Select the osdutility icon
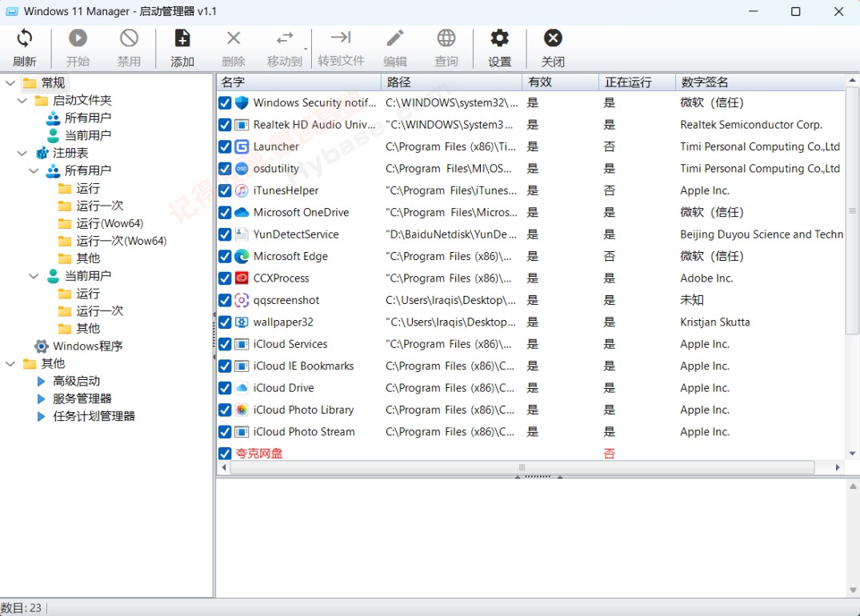This screenshot has width=860, height=616. pos(242,168)
